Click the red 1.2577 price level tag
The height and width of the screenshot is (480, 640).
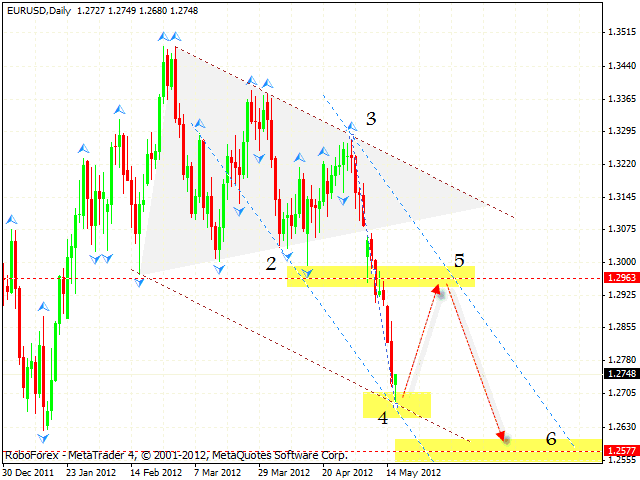(x=622, y=451)
